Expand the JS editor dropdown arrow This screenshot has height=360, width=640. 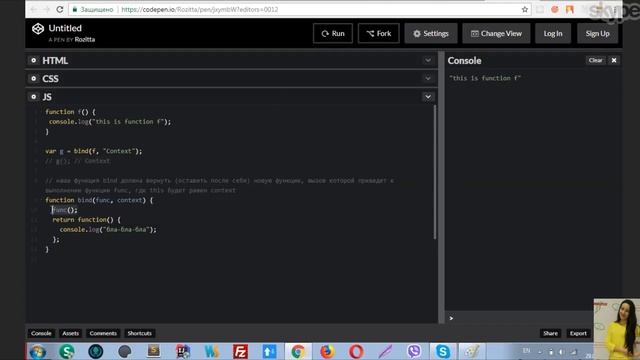(428, 97)
